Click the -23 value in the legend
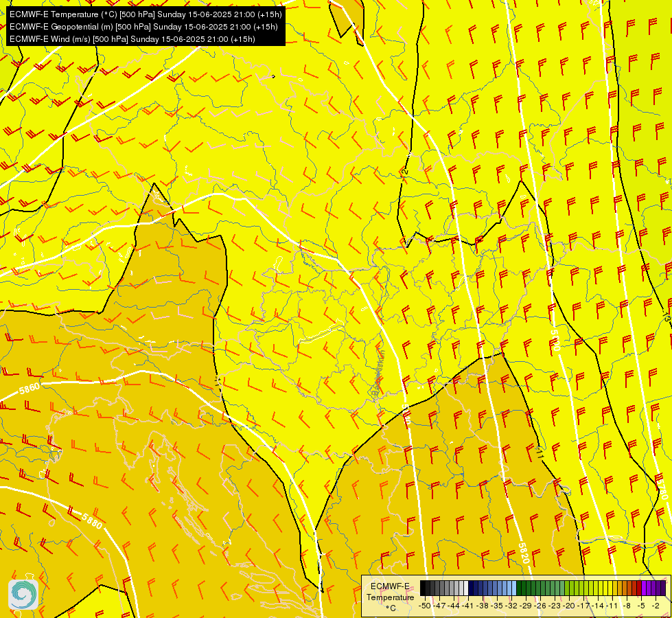The height and width of the screenshot is (618, 672). (554, 606)
